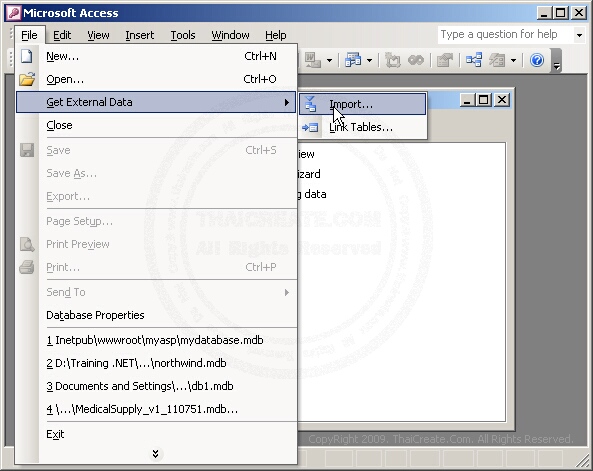Image resolution: width=593 pixels, height=471 pixels.
Task: Click the Access key icon in title bar
Action: [13, 13]
